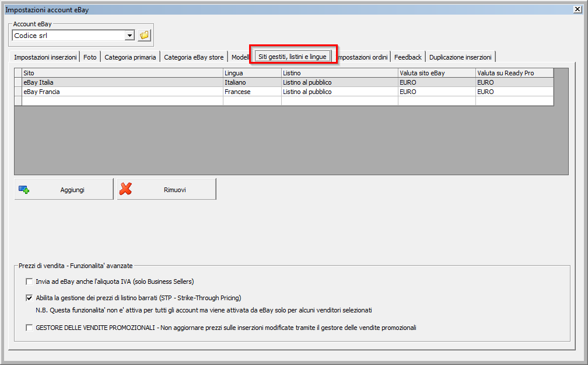Uncheck Abilita la gestione dei prezzi barrati
The width and height of the screenshot is (588, 365).
click(x=29, y=298)
